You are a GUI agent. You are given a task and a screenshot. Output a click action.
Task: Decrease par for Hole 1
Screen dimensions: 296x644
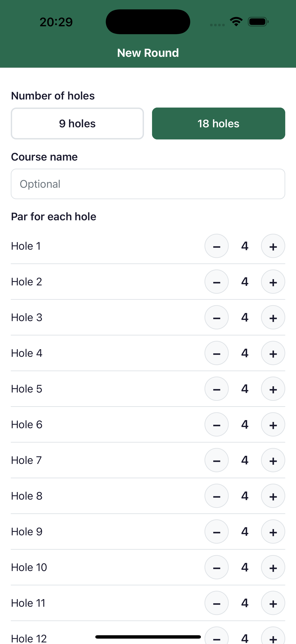[216, 246]
